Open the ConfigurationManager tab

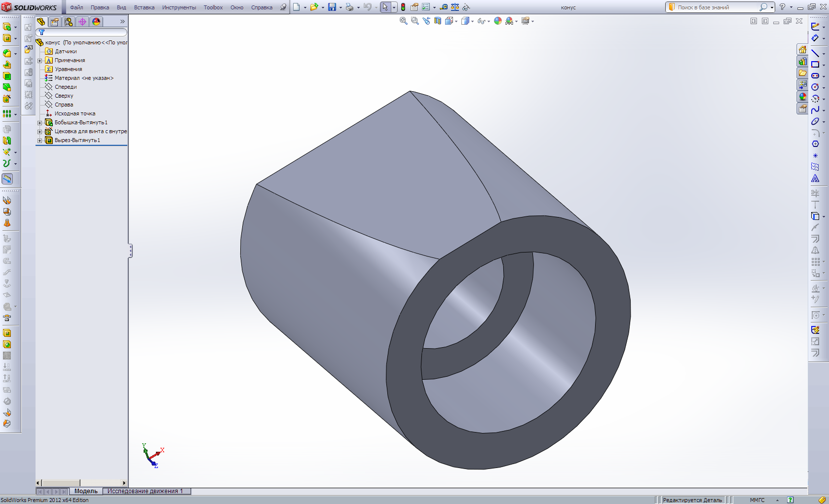pyautogui.click(x=69, y=22)
